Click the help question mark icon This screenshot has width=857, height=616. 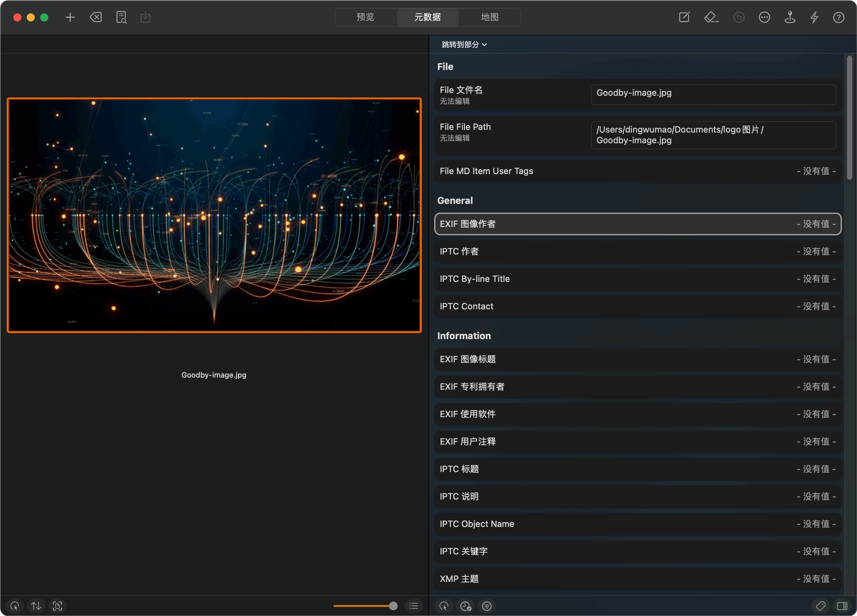839,17
